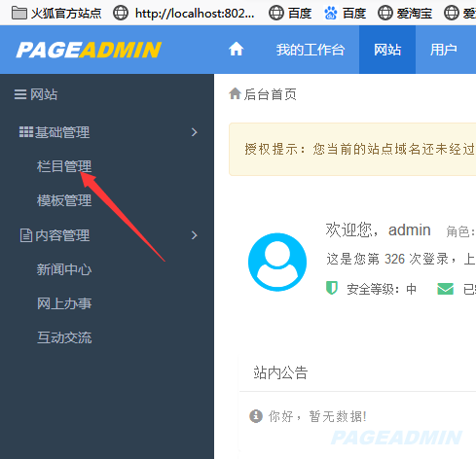
Task: Collapse the 内容管理 section chevron
Action: 195,235
